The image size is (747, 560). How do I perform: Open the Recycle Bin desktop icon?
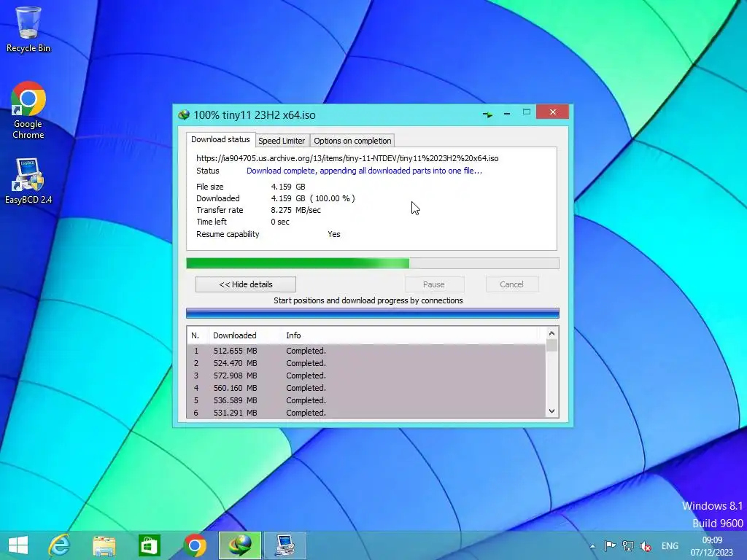28,29
